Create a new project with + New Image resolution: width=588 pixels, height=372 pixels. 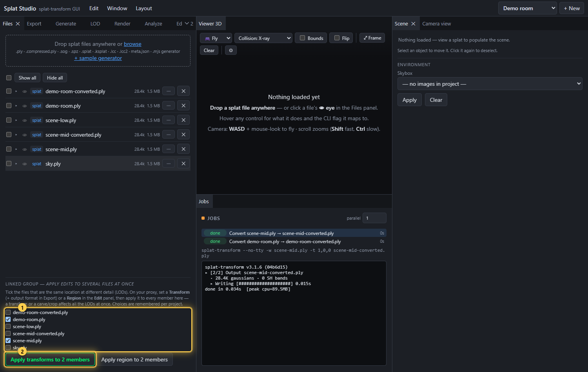pyautogui.click(x=572, y=8)
